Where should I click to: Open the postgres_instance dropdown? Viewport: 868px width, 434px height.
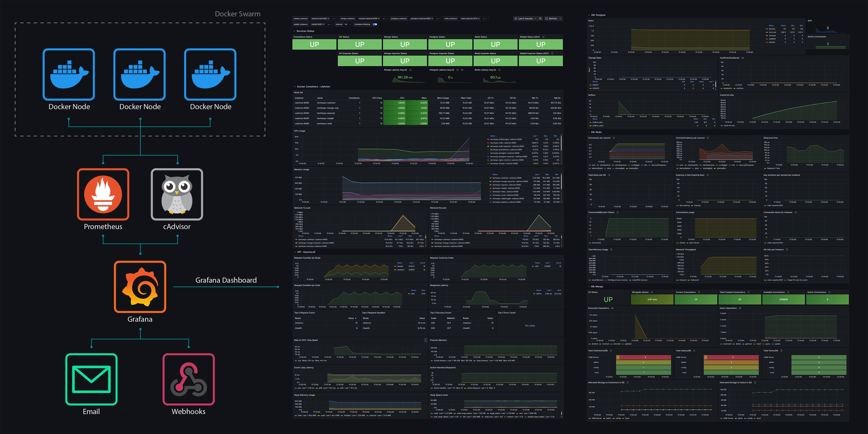pyautogui.click(x=440, y=19)
